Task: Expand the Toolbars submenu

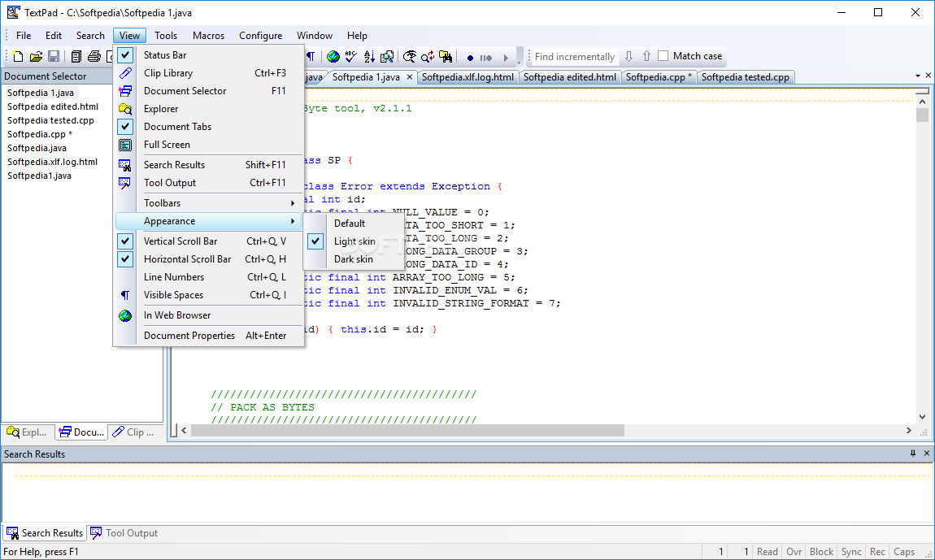Action: coord(209,202)
